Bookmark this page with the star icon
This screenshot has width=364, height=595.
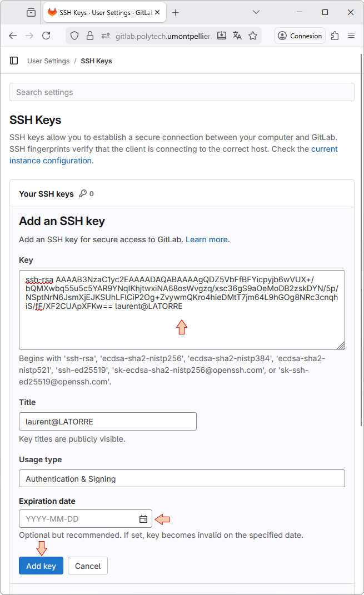click(x=253, y=36)
